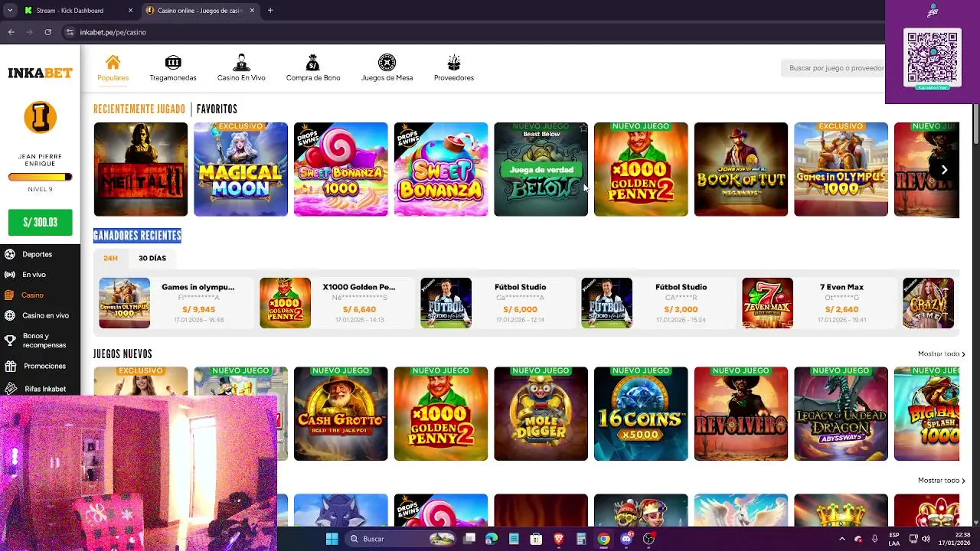
Task: Click the game search field
Action: (x=835, y=68)
